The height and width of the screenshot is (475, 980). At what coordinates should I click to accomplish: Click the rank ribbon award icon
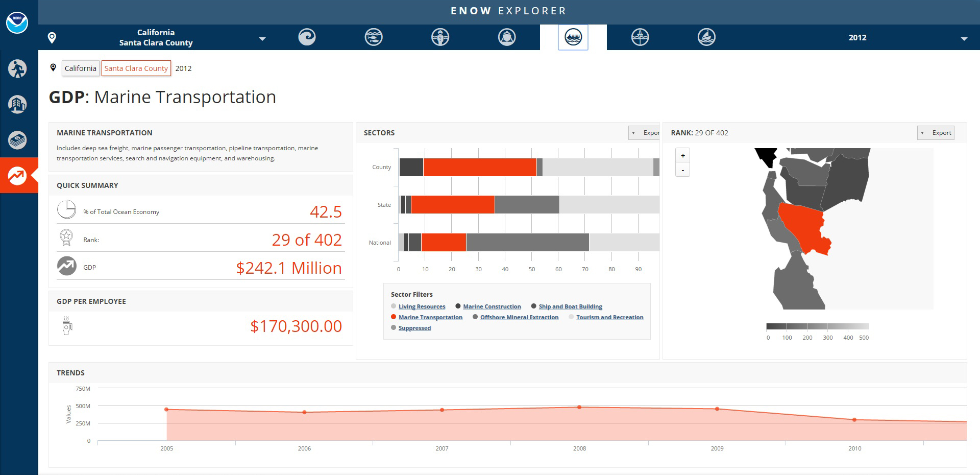pos(66,237)
